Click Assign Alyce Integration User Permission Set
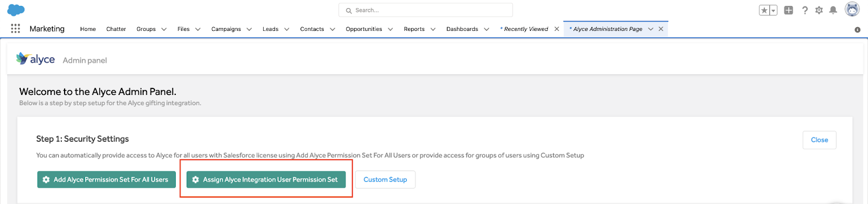This screenshot has height=204, width=868. pos(266,180)
